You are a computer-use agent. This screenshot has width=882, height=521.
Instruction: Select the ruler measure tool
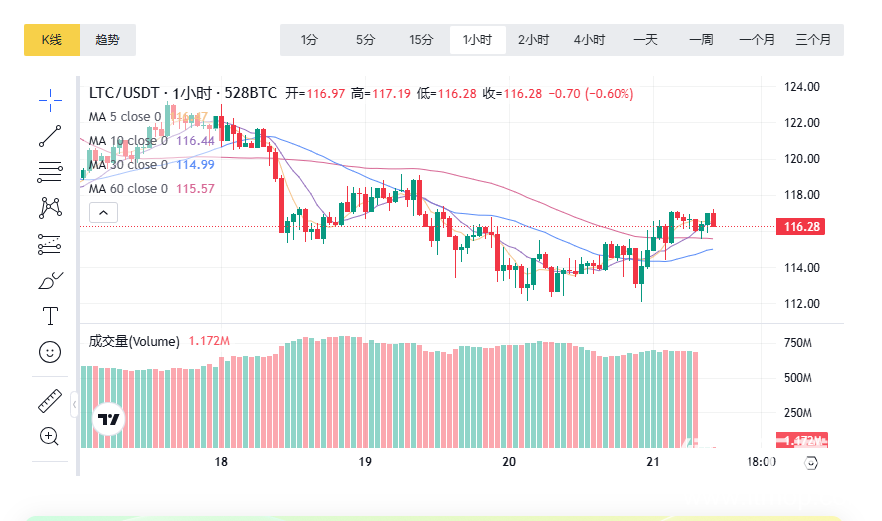pyautogui.click(x=50, y=400)
